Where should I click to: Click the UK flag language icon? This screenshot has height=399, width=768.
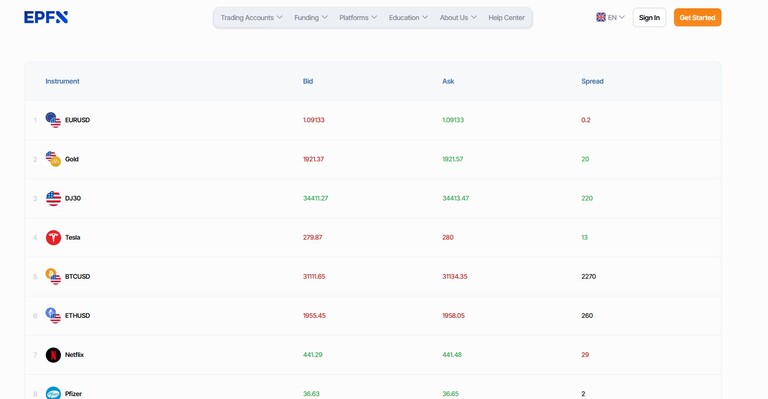(600, 17)
